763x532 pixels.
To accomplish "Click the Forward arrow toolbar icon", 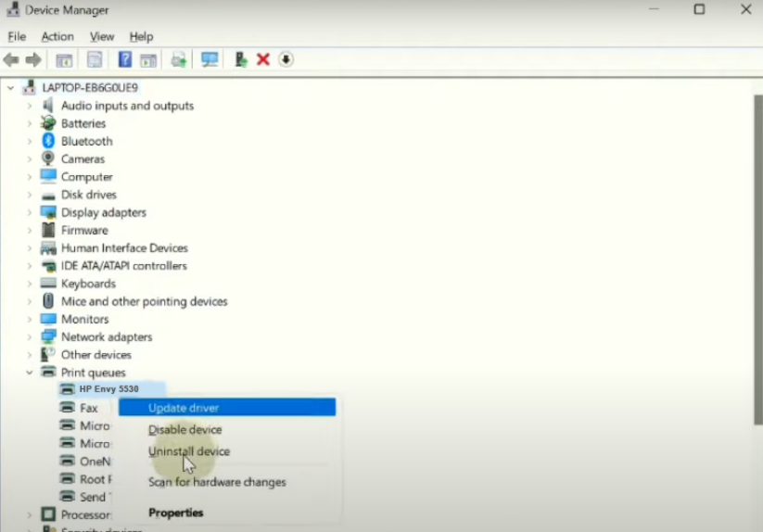I will tap(33, 60).
